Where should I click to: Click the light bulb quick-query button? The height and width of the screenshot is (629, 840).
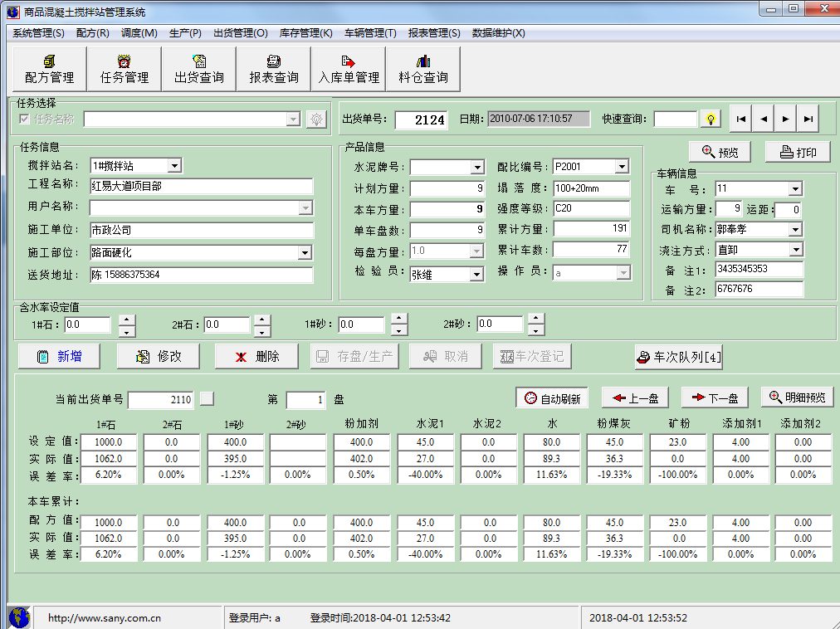[x=711, y=119]
